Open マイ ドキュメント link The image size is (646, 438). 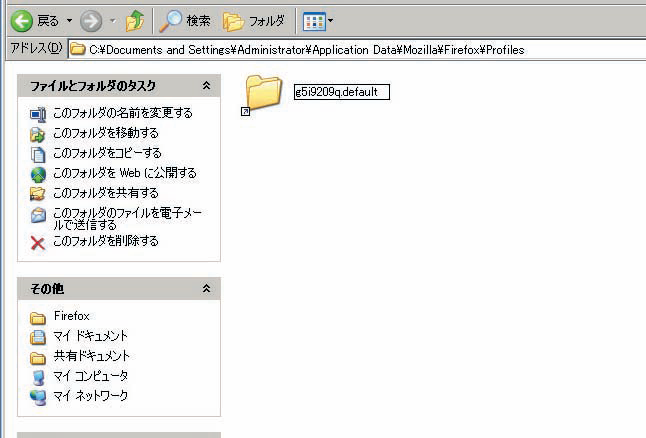click(91, 336)
